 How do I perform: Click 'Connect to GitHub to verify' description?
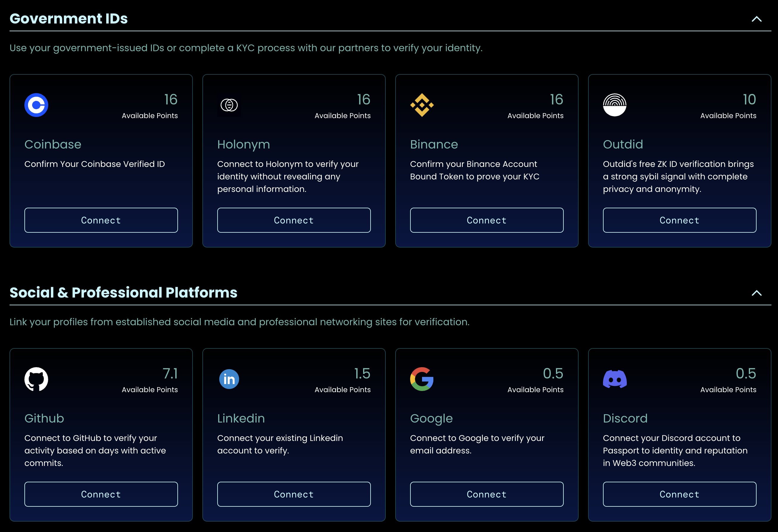pyautogui.click(x=95, y=450)
